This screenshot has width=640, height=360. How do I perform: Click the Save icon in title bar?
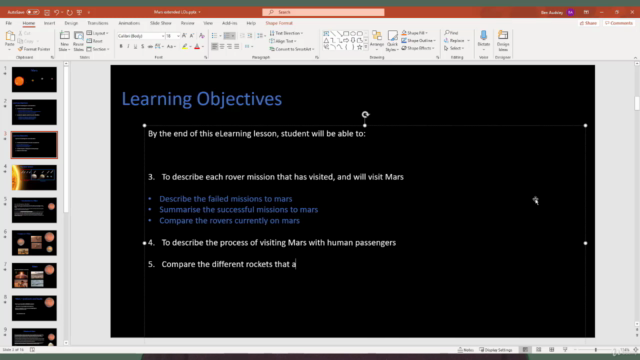pos(47,12)
